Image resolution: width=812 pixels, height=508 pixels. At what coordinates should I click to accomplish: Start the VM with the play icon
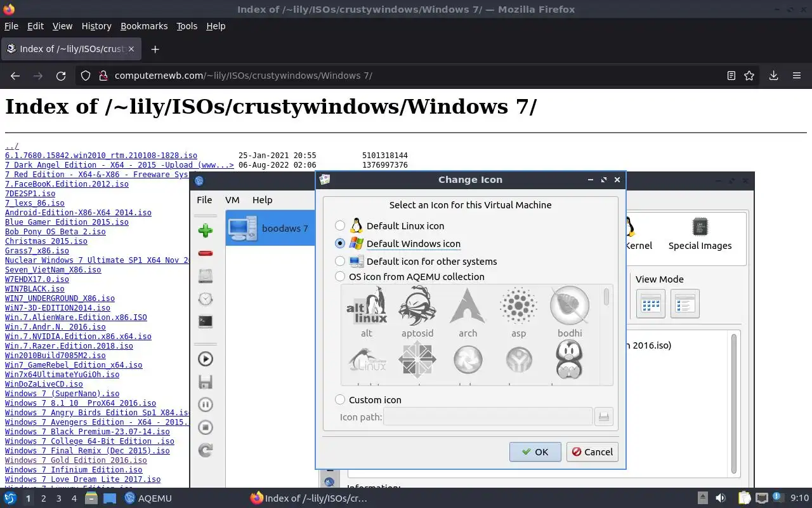coord(205,359)
